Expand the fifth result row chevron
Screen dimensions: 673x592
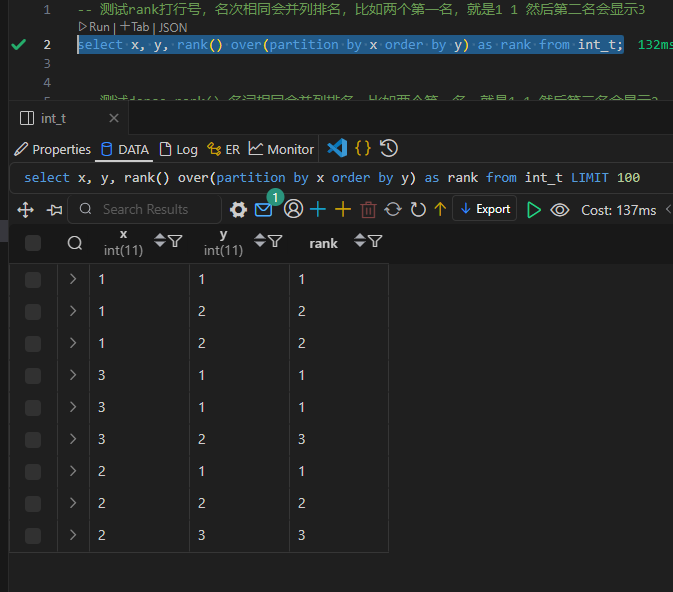tap(73, 407)
